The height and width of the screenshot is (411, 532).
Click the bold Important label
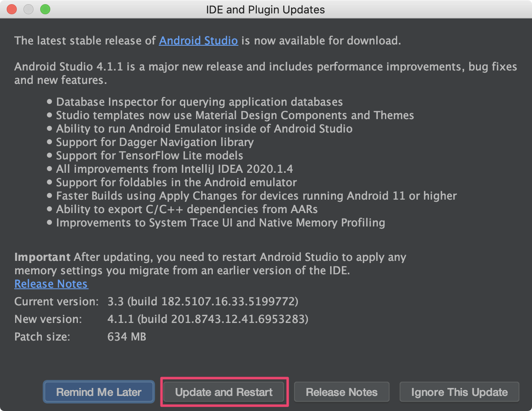(x=42, y=257)
